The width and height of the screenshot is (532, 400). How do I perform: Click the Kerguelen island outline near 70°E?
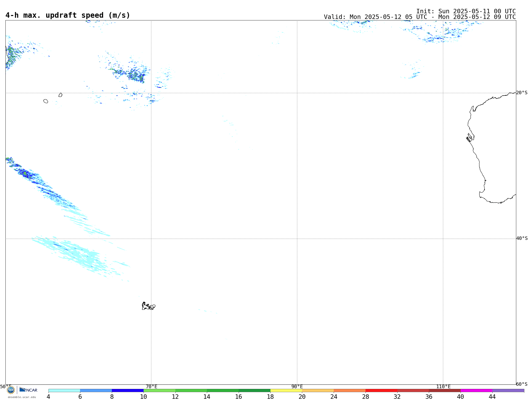(149, 306)
